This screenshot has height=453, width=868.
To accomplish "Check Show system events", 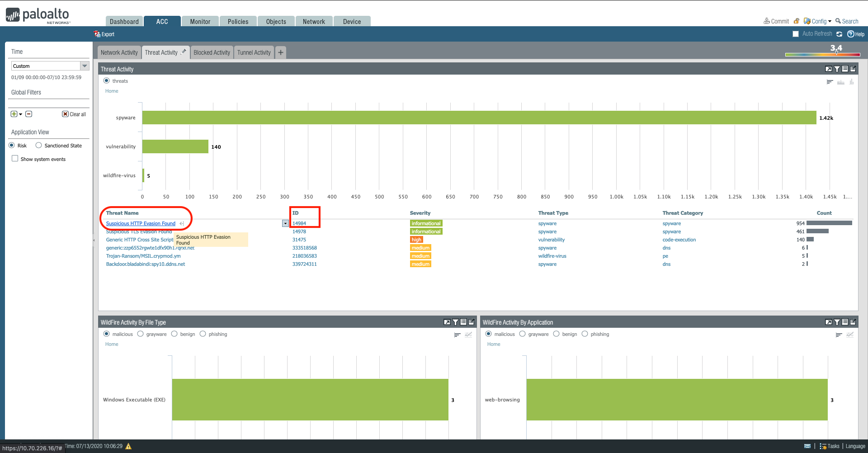I will [x=15, y=159].
